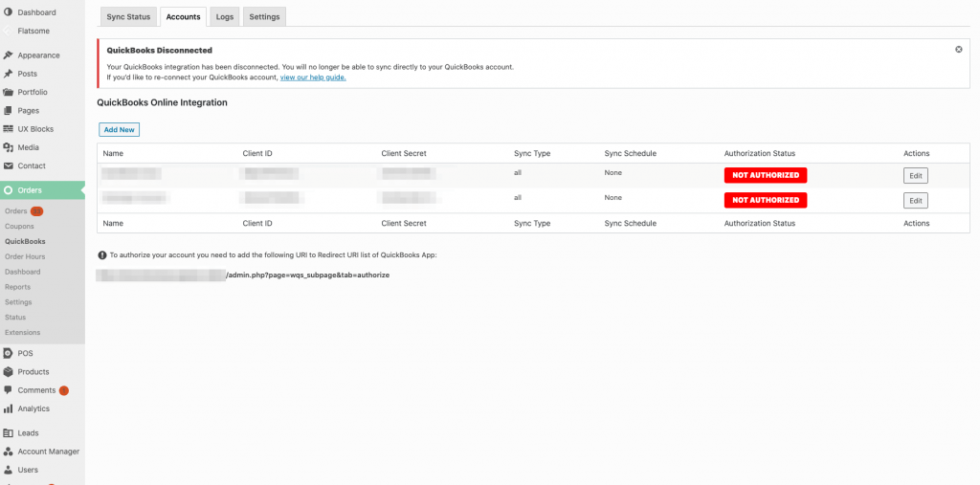
Task: Click the Posts pushpin icon
Action: 8,74
